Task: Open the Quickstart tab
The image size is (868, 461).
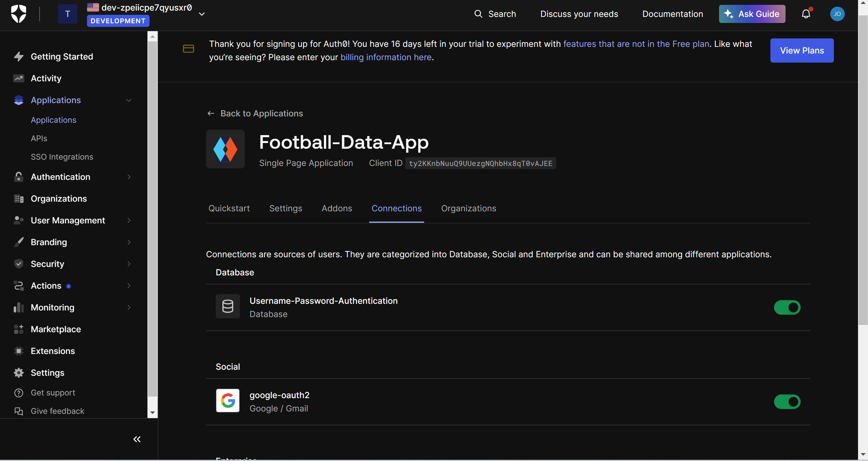Action: [x=229, y=208]
